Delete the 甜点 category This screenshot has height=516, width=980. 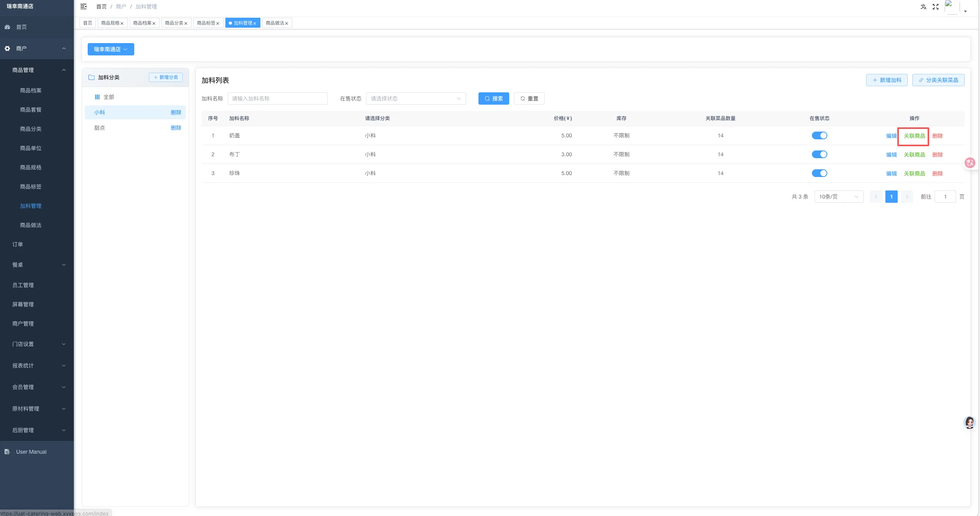176,128
